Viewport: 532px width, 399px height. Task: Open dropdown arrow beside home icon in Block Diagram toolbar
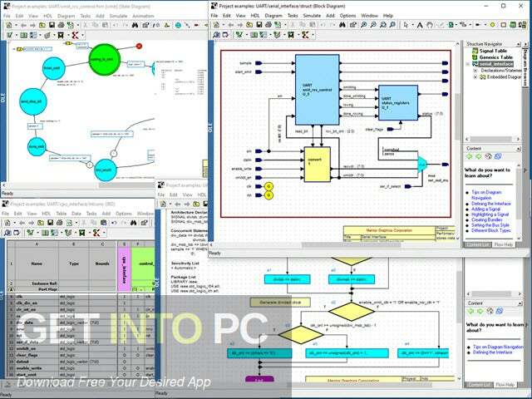[222, 25]
